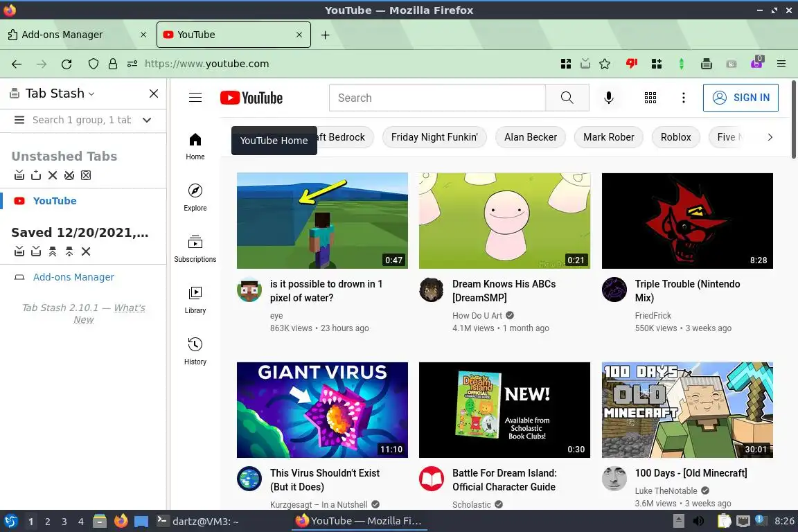Click the purple extension icon with 0 badge
This screenshot has height=532, width=798.
(x=756, y=62)
